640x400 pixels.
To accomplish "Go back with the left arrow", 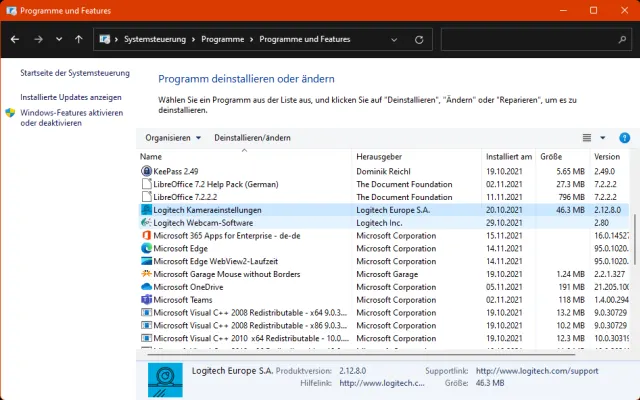I will click(15, 40).
